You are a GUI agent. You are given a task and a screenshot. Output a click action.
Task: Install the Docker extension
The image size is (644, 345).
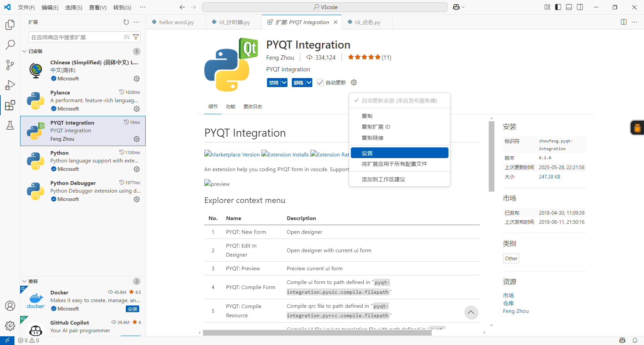(x=132, y=309)
